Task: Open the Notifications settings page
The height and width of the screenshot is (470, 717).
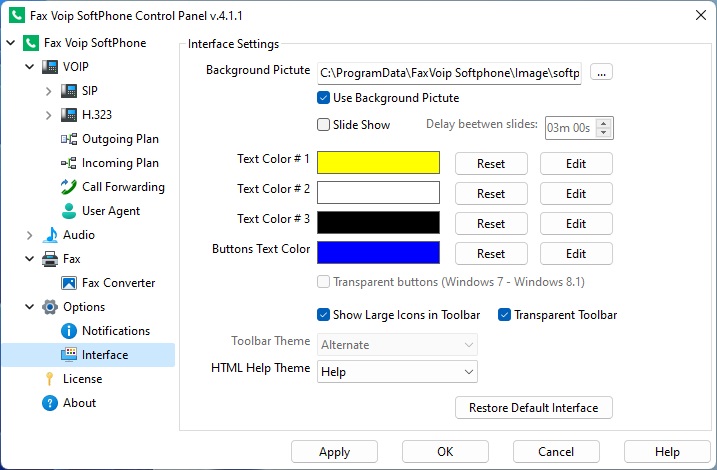Action: [116, 331]
